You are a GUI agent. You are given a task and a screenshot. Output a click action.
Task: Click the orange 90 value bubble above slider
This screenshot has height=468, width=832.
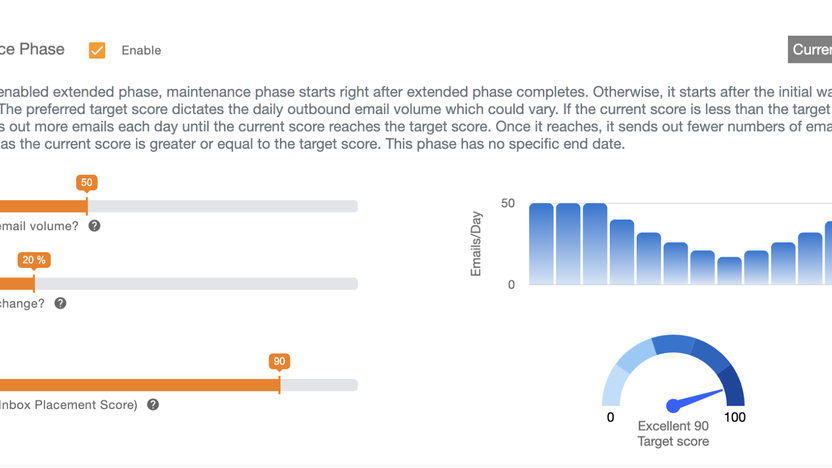[279, 361]
